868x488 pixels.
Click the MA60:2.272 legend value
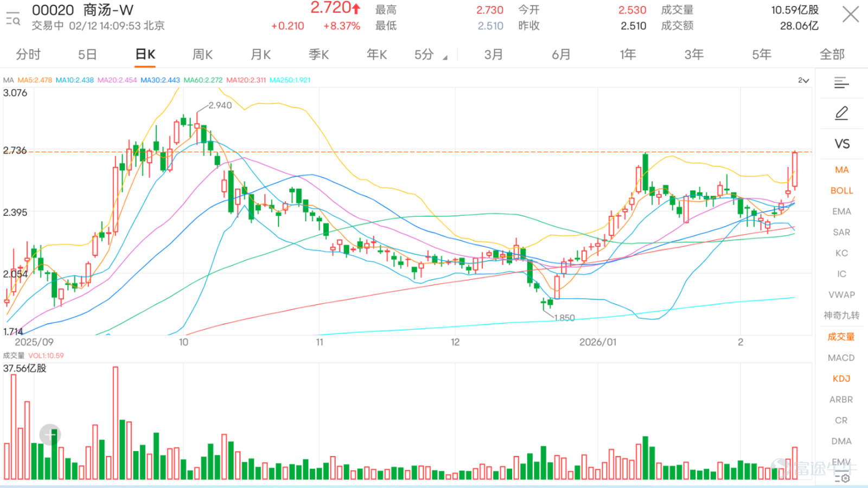(x=203, y=80)
